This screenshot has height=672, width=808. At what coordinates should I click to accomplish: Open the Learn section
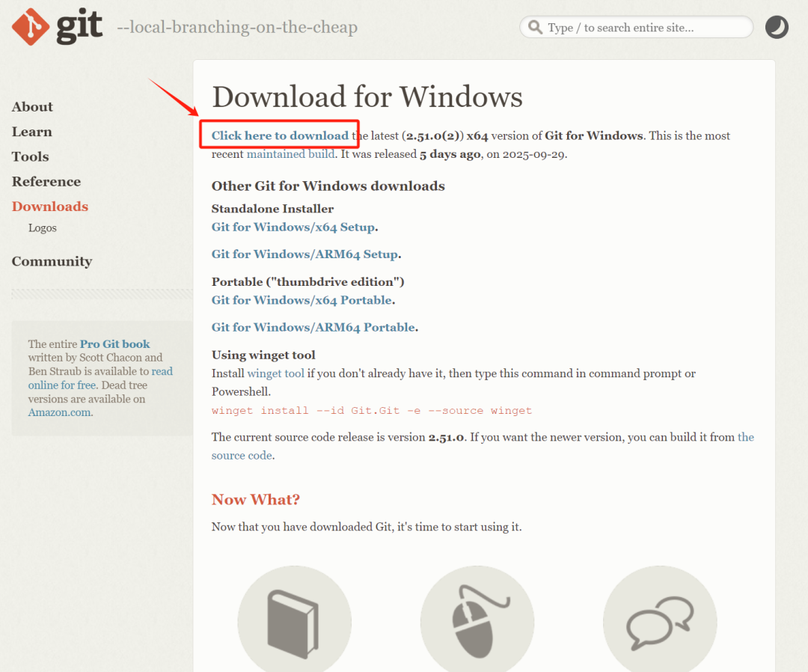click(x=32, y=132)
